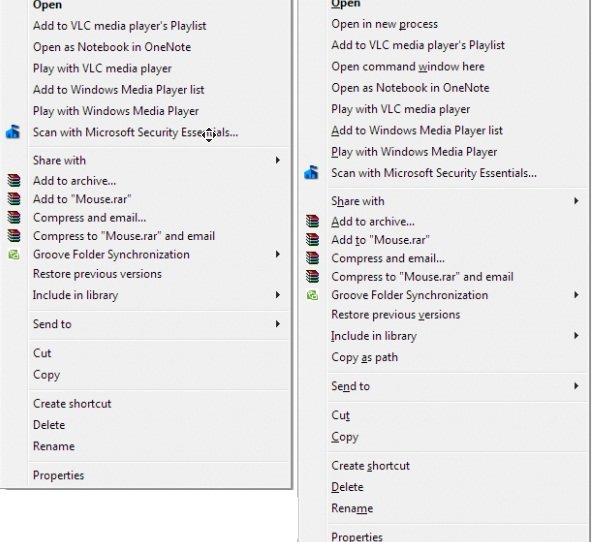The image size is (600, 542).
Task: Expand Groove Folder Synchronization submenu arrow in left menu
Action: [278, 255]
